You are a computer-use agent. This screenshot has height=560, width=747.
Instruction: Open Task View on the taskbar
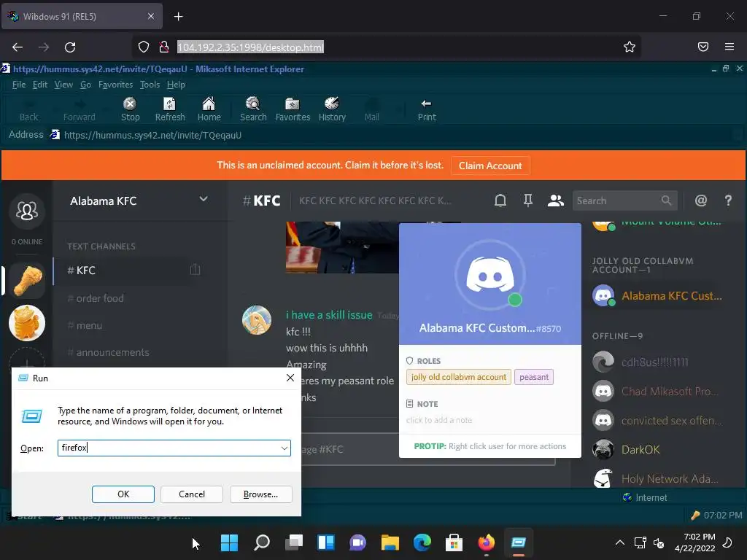coord(294,542)
